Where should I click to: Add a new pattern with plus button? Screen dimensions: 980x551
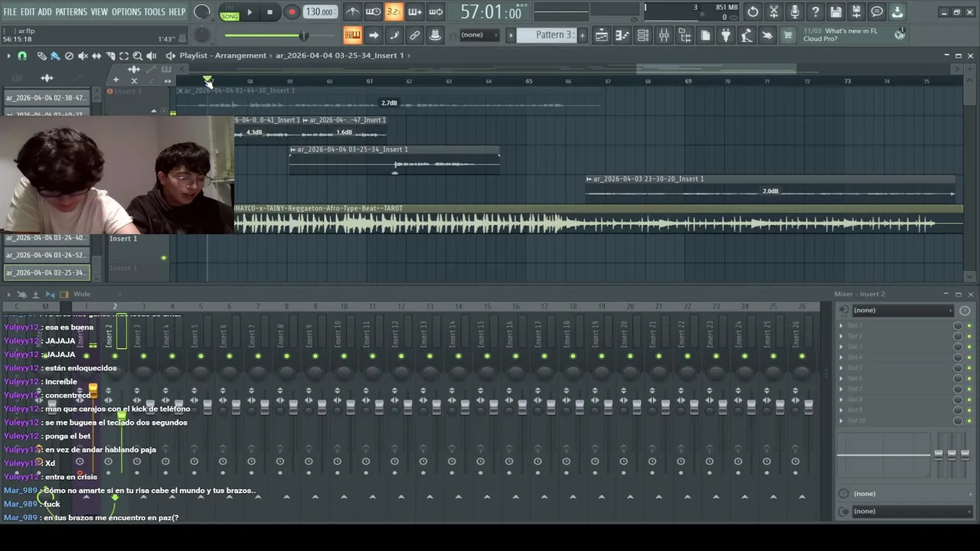point(582,35)
